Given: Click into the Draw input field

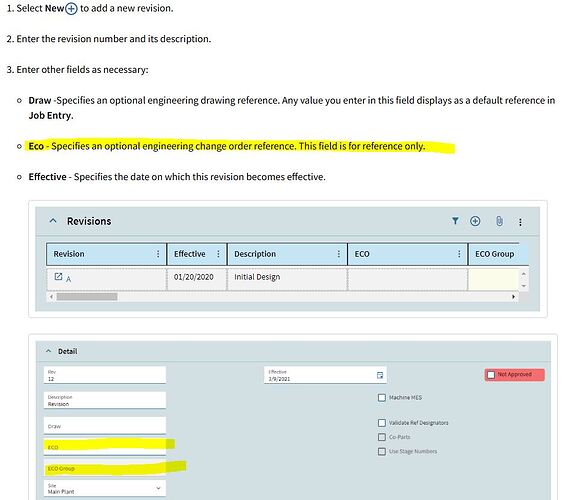Looking at the screenshot, I should coord(105,425).
